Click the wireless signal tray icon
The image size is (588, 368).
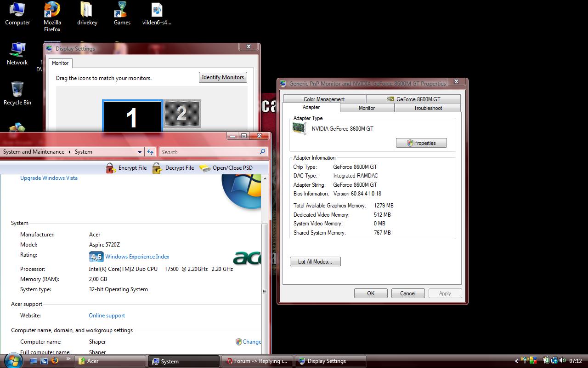coord(525,361)
